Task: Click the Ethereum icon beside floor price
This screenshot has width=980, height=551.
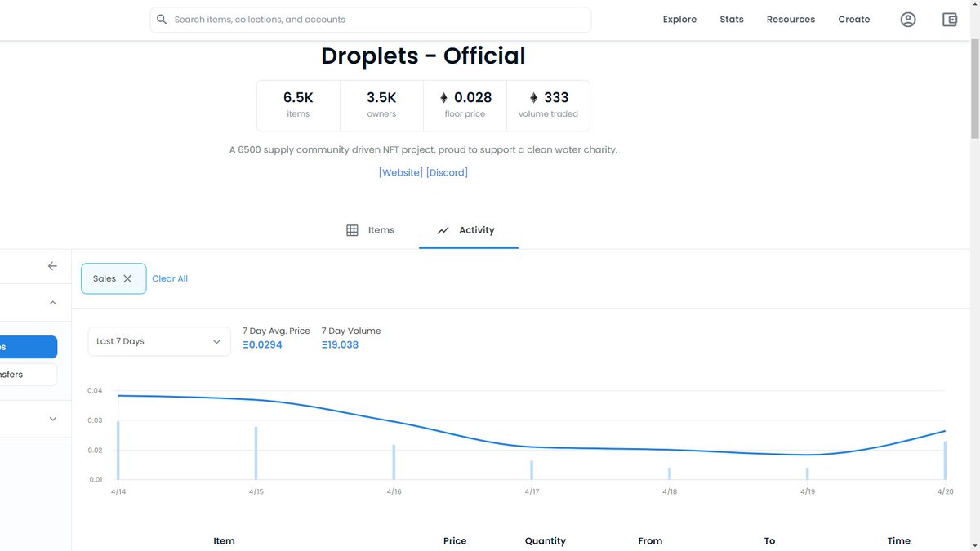Action: pyautogui.click(x=444, y=97)
